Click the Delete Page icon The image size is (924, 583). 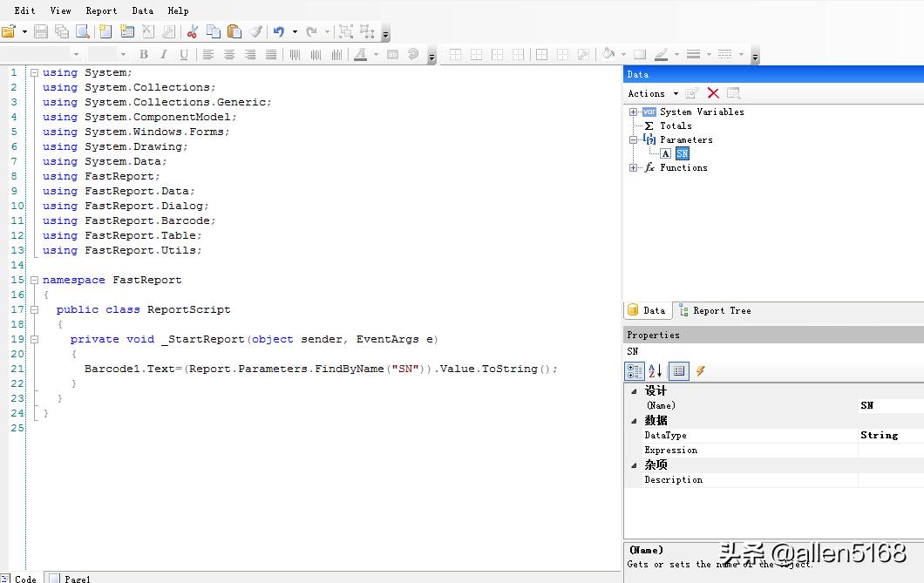(x=148, y=31)
